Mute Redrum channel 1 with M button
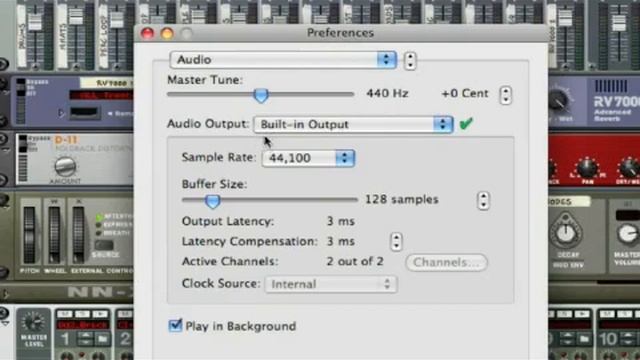 (65, 314)
